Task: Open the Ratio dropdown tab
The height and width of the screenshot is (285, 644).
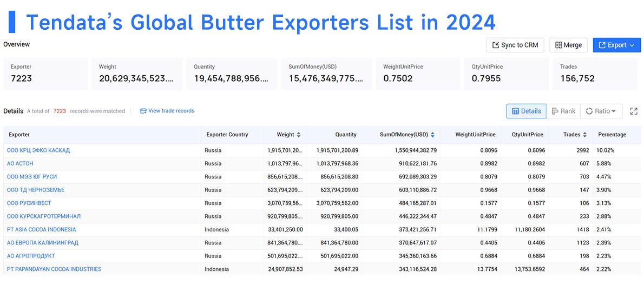Action: coord(601,111)
